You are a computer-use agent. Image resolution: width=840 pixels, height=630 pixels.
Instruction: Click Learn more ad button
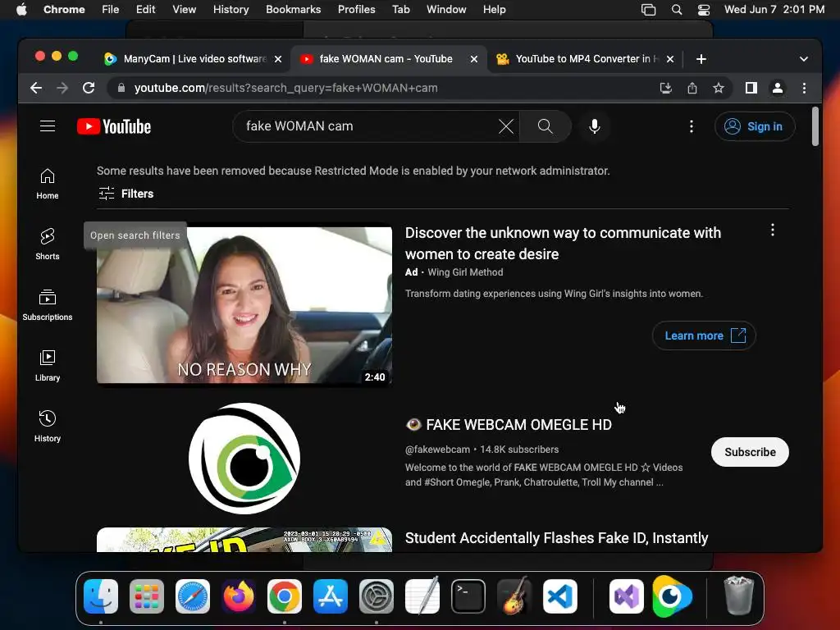tap(703, 336)
